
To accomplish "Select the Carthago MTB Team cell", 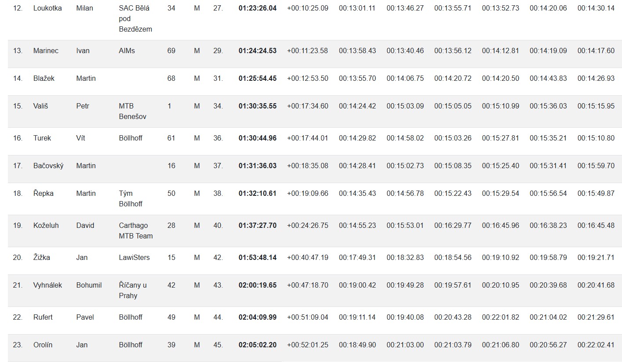I will [136, 231].
